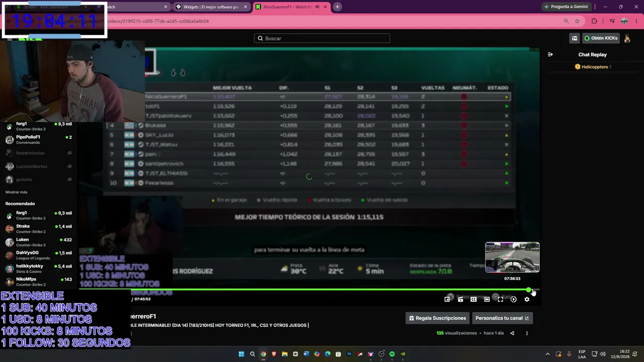Open the Windows Start menu
The height and width of the screenshot is (362, 644).
(x=241, y=354)
